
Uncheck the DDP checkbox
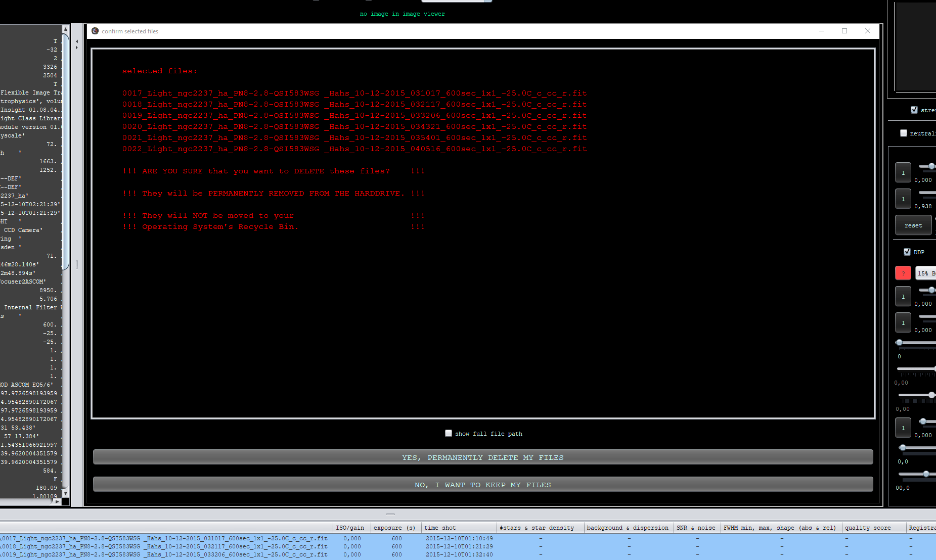[x=907, y=252]
